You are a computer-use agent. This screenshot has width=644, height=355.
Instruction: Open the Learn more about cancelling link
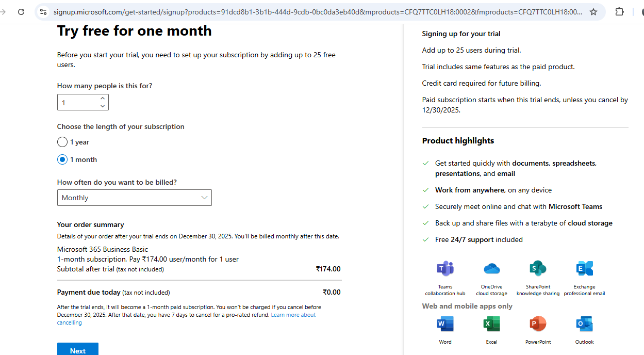pyautogui.click(x=293, y=315)
